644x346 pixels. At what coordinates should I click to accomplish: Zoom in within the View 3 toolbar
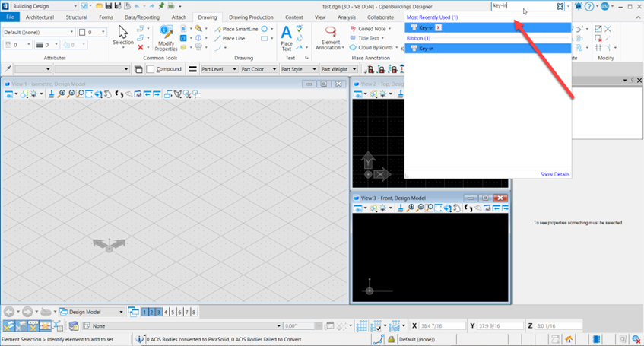pos(411,208)
